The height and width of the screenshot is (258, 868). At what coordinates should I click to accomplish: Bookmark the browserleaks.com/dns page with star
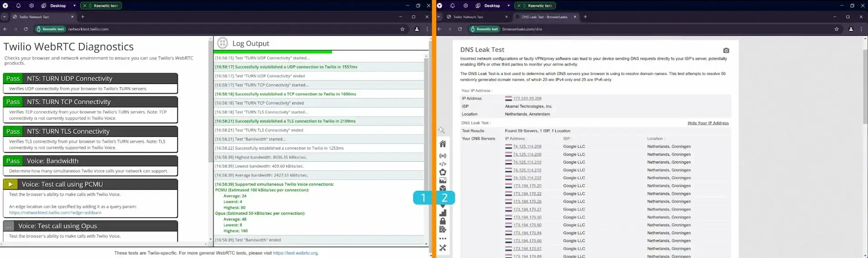point(836,29)
